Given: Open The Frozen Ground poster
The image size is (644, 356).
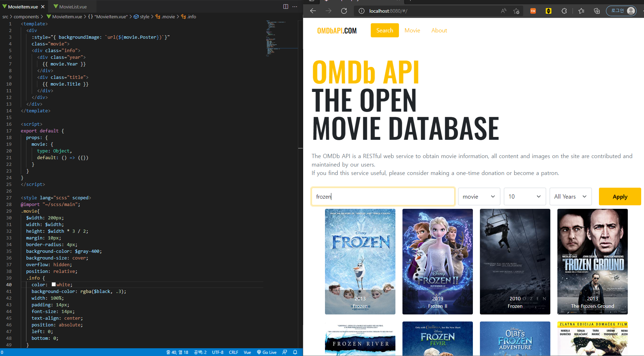Looking at the screenshot, I should point(592,262).
